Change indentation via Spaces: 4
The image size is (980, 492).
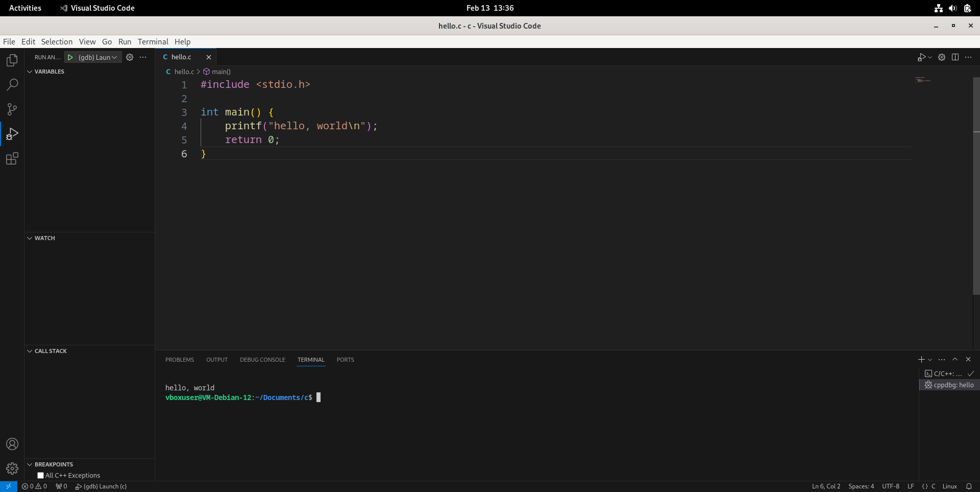861,486
